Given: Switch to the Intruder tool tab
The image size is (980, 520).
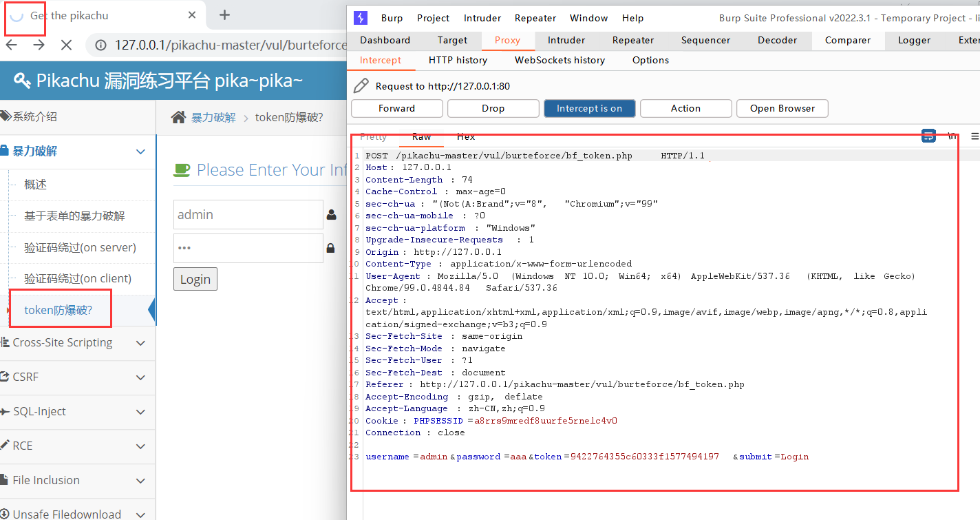Looking at the screenshot, I should pyautogui.click(x=566, y=41).
